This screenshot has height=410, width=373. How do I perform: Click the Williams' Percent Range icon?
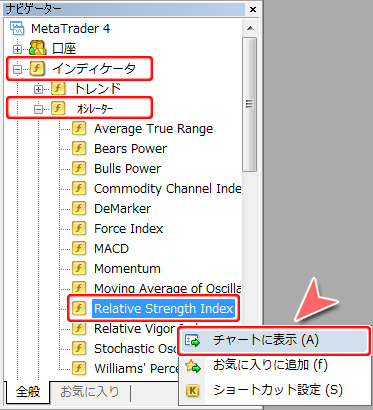(79, 368)
